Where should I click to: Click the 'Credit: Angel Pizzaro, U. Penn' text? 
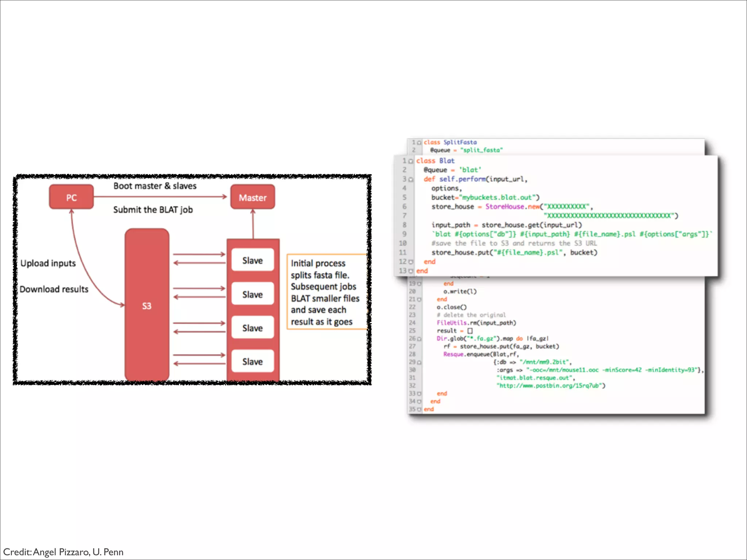63,552
